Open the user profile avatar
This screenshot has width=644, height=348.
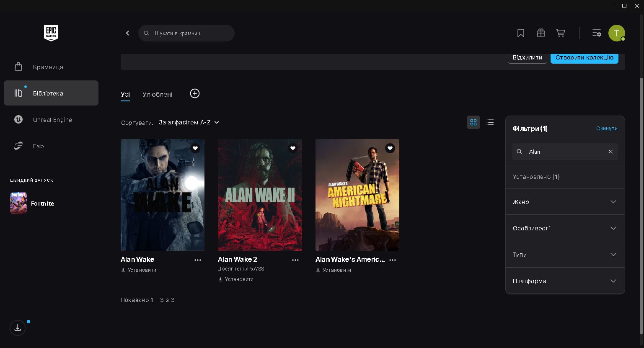click(x=617, y=33)
